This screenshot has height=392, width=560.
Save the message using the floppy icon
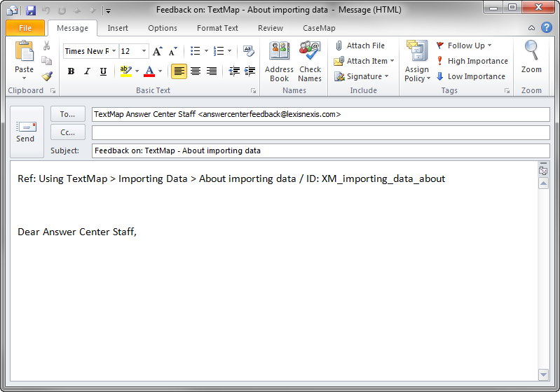click(31, 10)
